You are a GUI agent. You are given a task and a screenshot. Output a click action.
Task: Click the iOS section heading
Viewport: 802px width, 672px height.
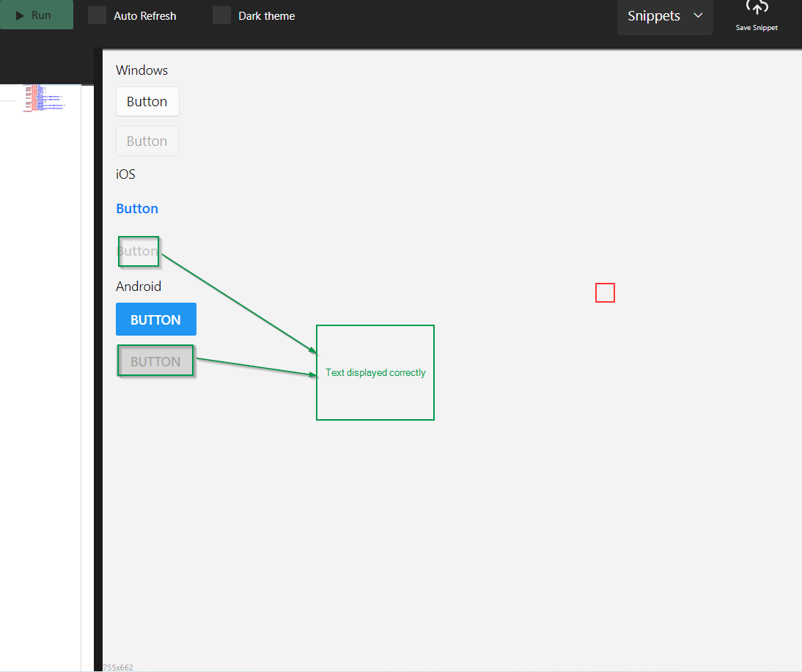(125, 174)
